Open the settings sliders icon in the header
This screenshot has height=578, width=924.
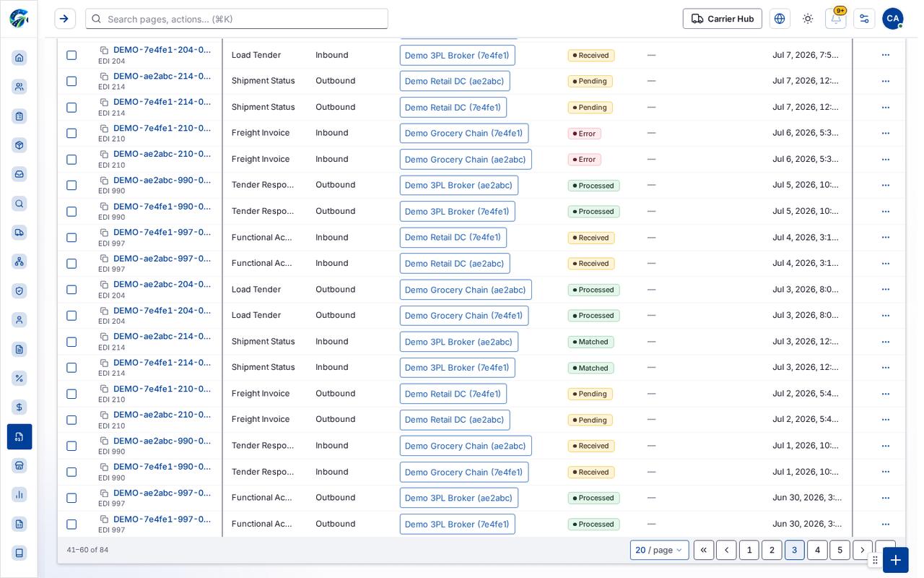pyautogui.click(x=864, y=19)
